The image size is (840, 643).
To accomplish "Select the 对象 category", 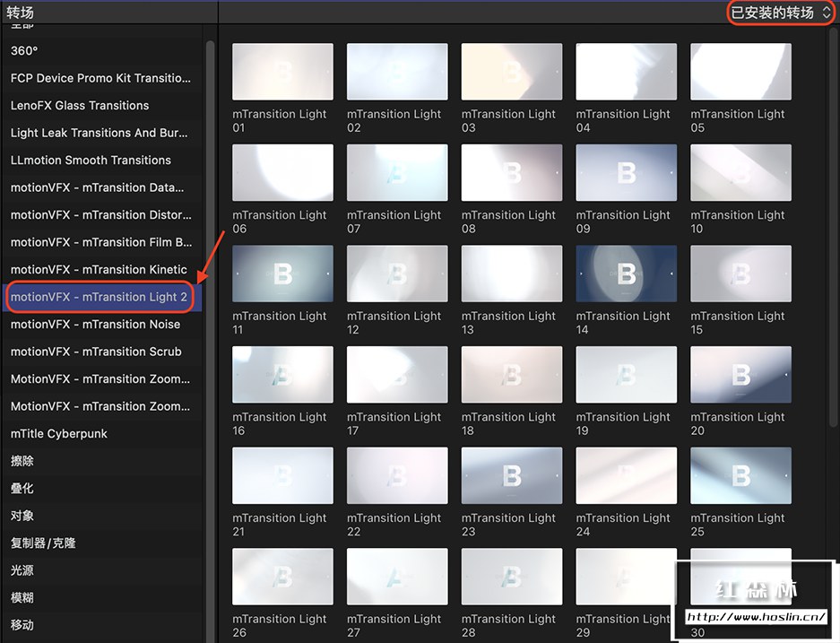I will (102, 516).
